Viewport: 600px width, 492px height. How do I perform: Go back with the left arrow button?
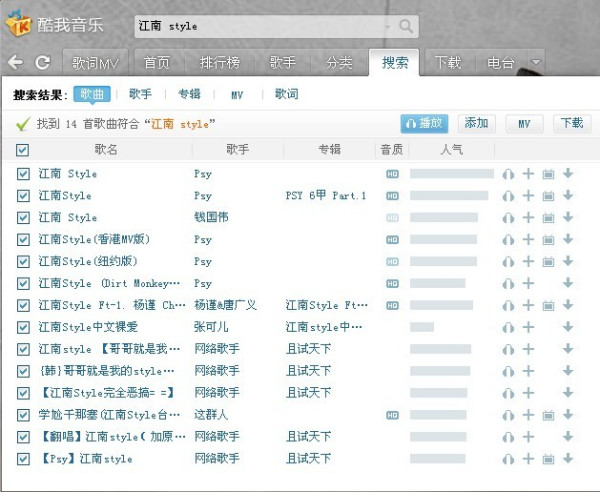(15, 62)
